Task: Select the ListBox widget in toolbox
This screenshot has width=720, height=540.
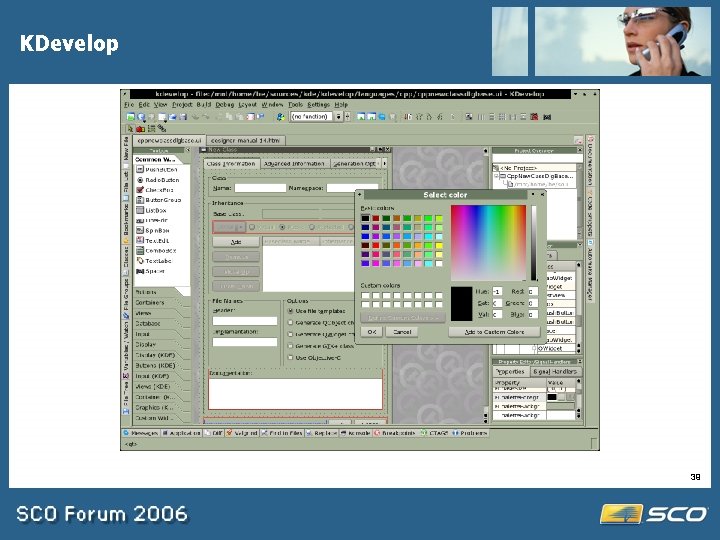Action: 152,210
